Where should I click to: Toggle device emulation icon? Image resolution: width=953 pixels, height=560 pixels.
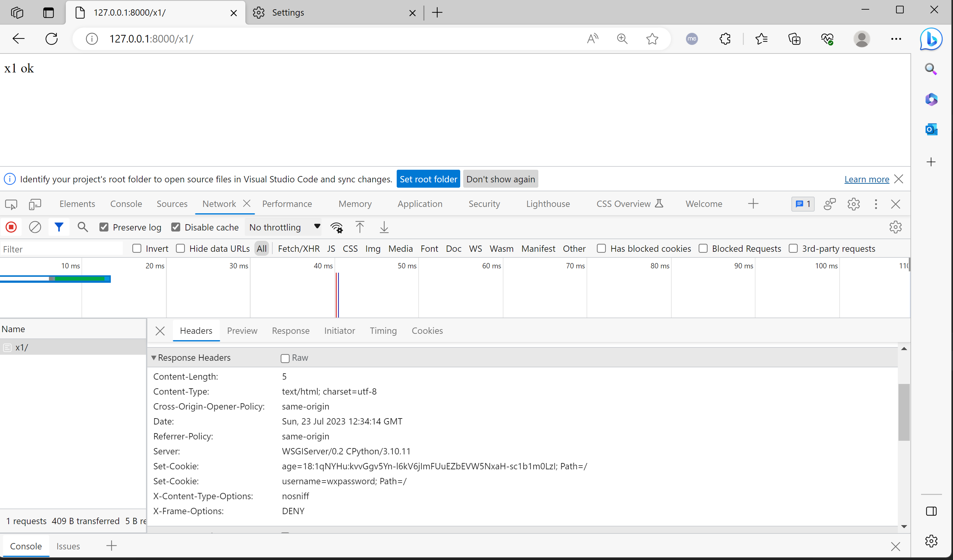pos(35,204)
